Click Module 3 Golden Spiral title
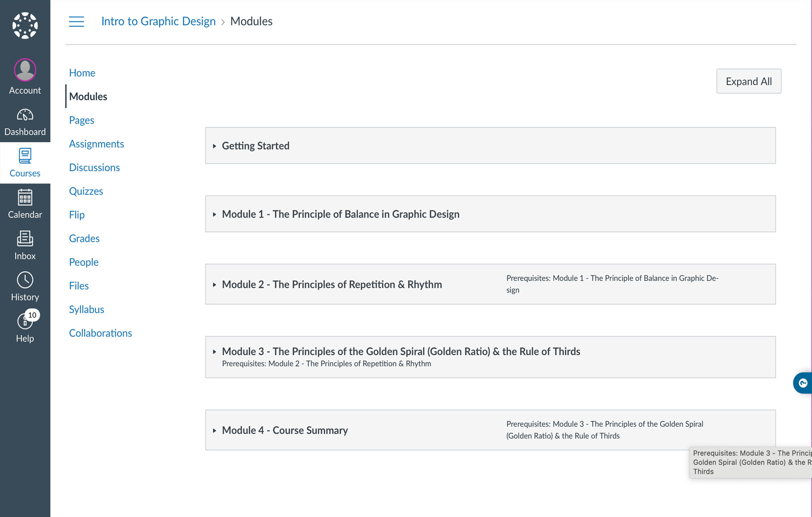The height and width of the screenshot is (517, 812). tap(401, 351)
